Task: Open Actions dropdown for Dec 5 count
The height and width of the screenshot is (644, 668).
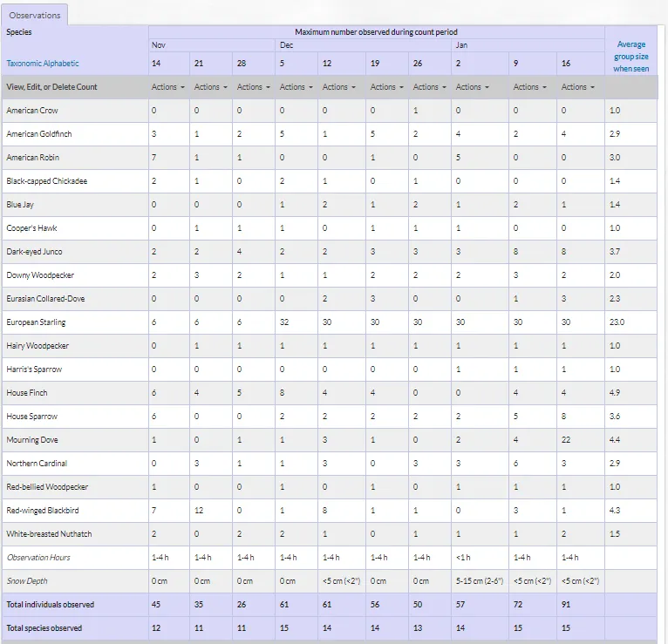Action: point(297,87)
